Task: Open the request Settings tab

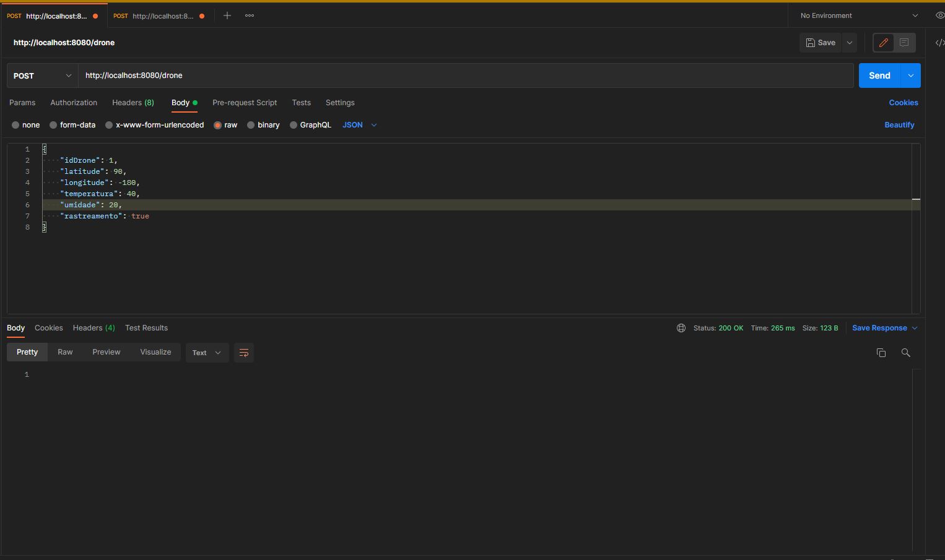Action: 340,103
